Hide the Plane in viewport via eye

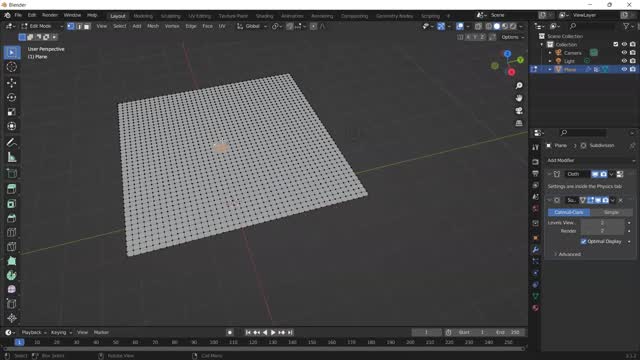pyautogui.click(x=624, y=69)
